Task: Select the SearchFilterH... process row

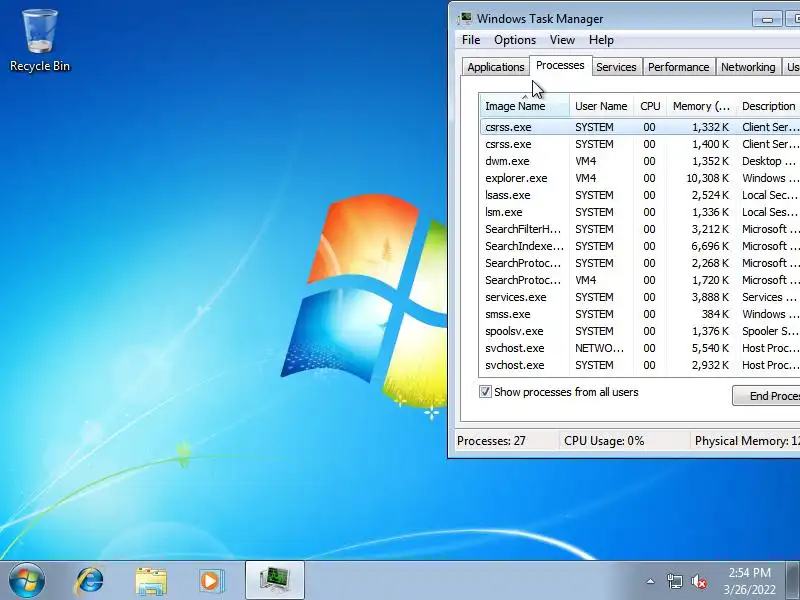Action: point(640,229)
